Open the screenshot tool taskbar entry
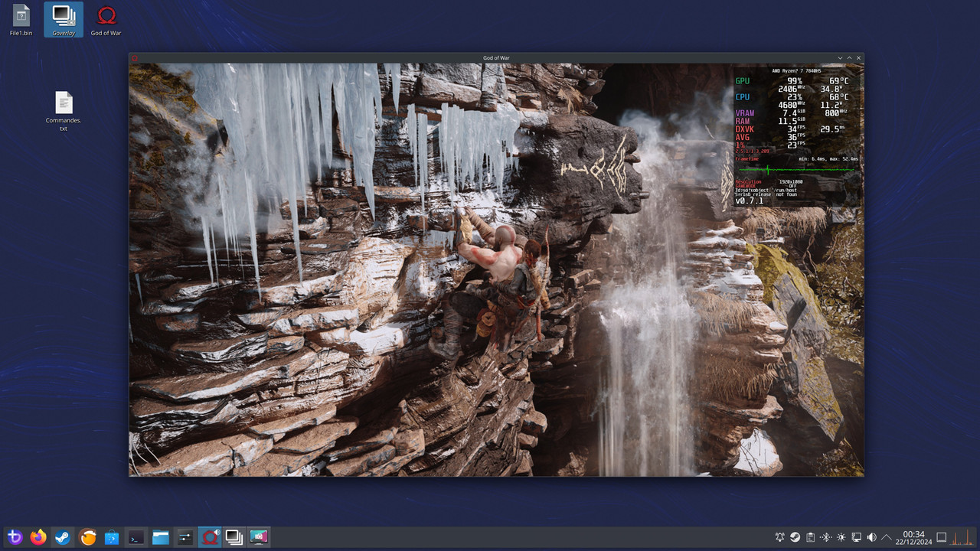Screen dimensions: 980x551 point(259,537)
